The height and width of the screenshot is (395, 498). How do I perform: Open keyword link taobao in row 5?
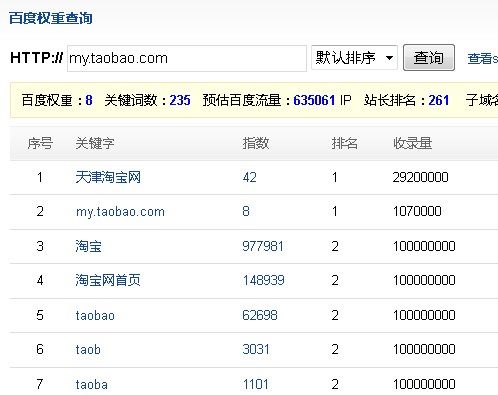(x=95, y=315)
